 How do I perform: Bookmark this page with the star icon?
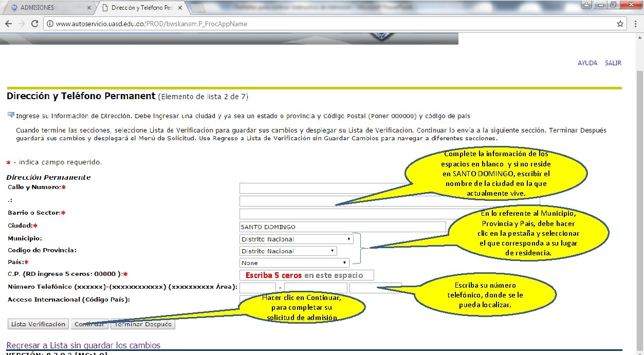click(x=620, y=24)
